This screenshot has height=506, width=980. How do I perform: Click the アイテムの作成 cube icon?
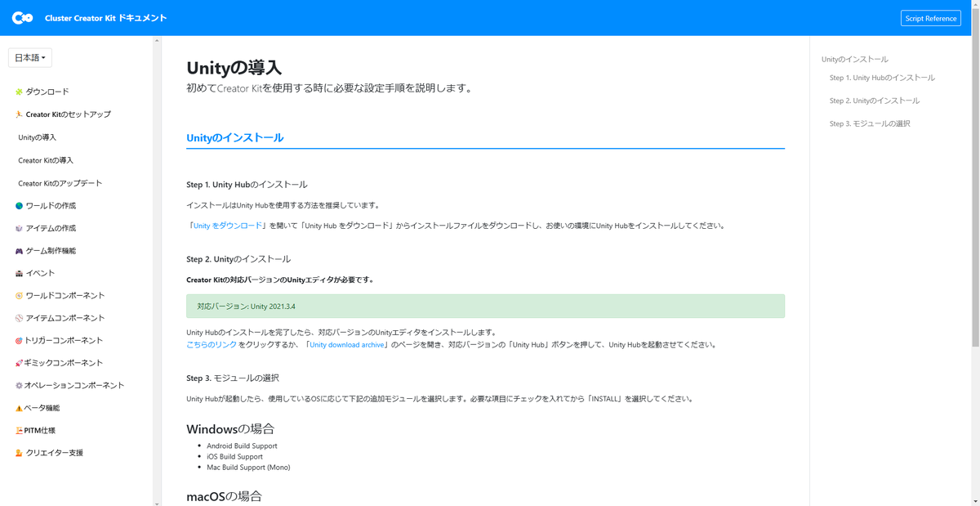click(x=19, y=228)
